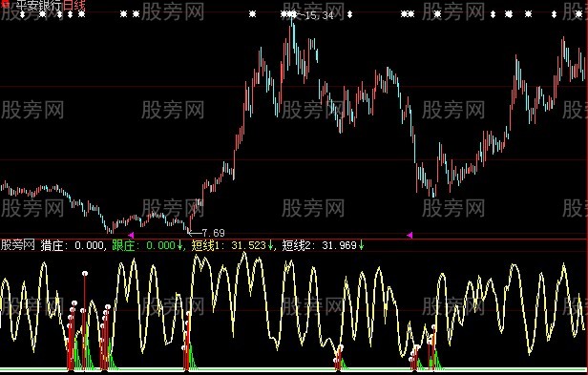Click the 猎庄: 0.000 indicator value
This screenshot has height=375, width=588.
pyautogui.click(x=72, y=245)
